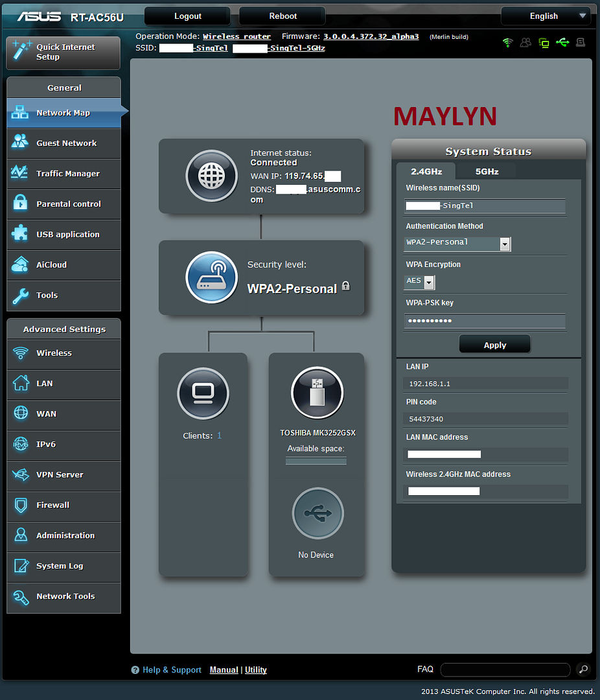
Task: Click the Reboot button
Action: (283, 16)
